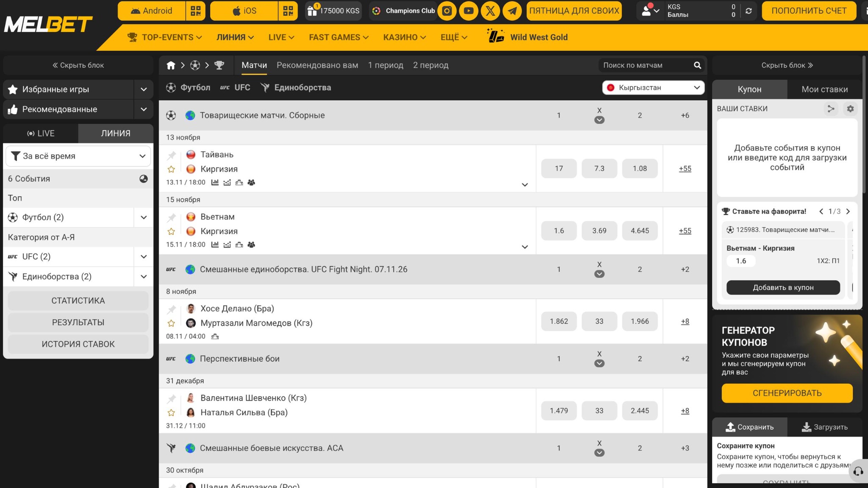This screenshot has height=488, width=868.
Task: Open coupon settings gear icon
Action: [850, 109]
